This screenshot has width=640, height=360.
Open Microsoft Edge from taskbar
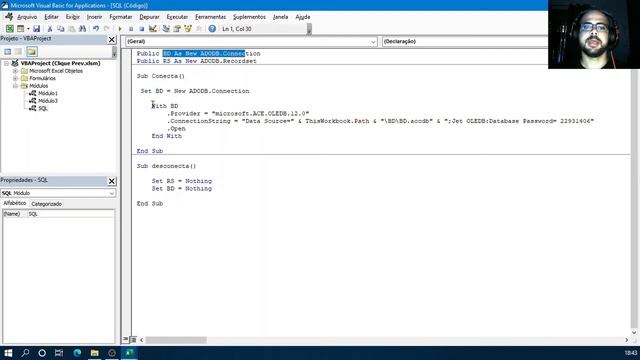click(77, 353)
